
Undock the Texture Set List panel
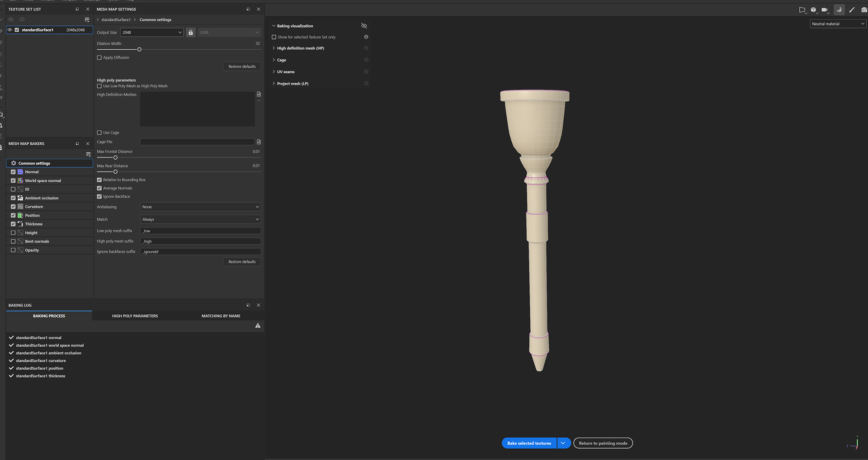point(77,9)
